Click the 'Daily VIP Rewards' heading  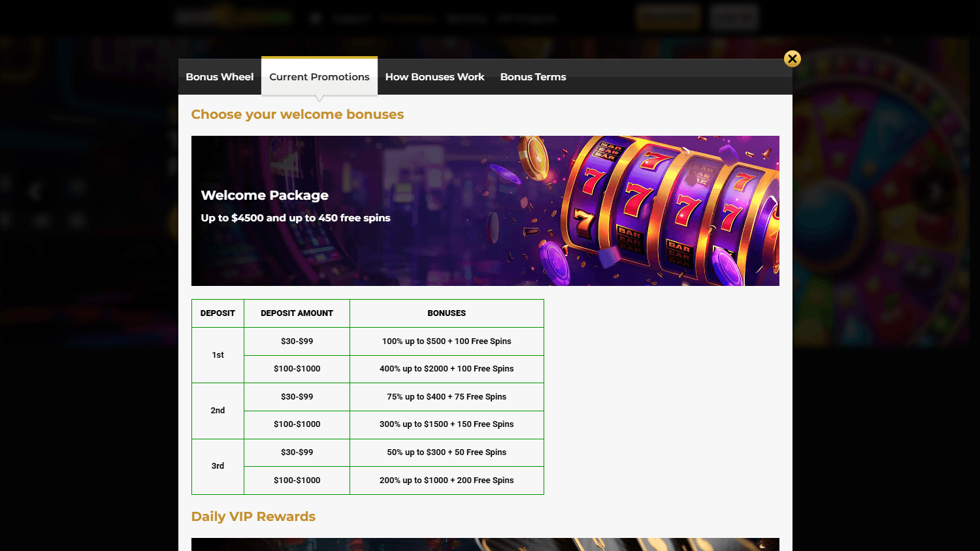tap(253, 516)
